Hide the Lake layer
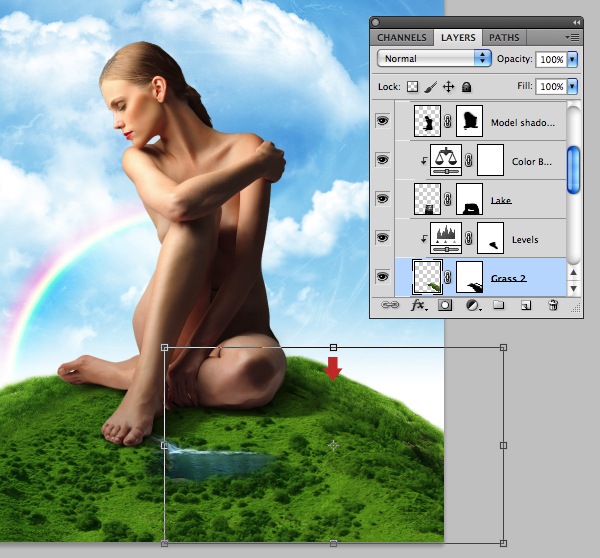The image size is (600, 558). (382, 199)
